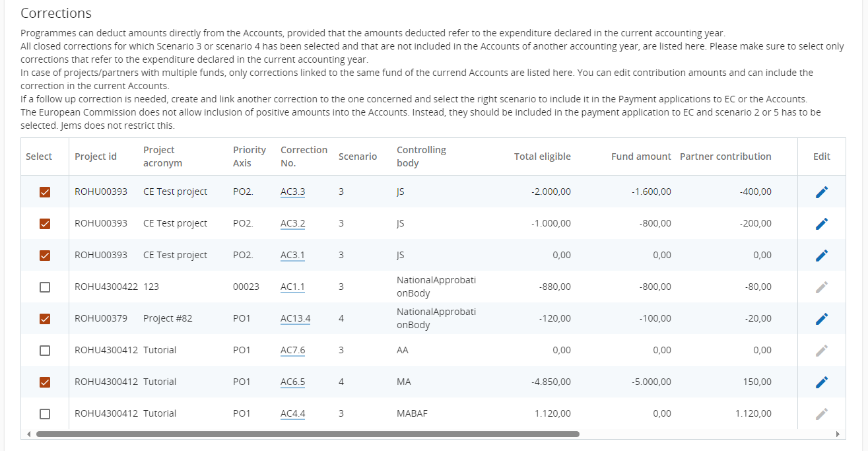Edit the AC13.4 Project #82 correction

821,319
